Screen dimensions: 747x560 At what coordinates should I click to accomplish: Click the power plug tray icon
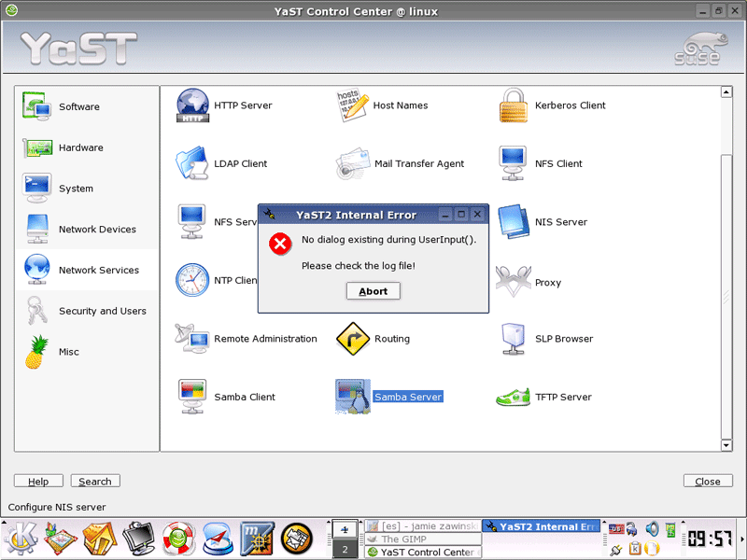616,550
